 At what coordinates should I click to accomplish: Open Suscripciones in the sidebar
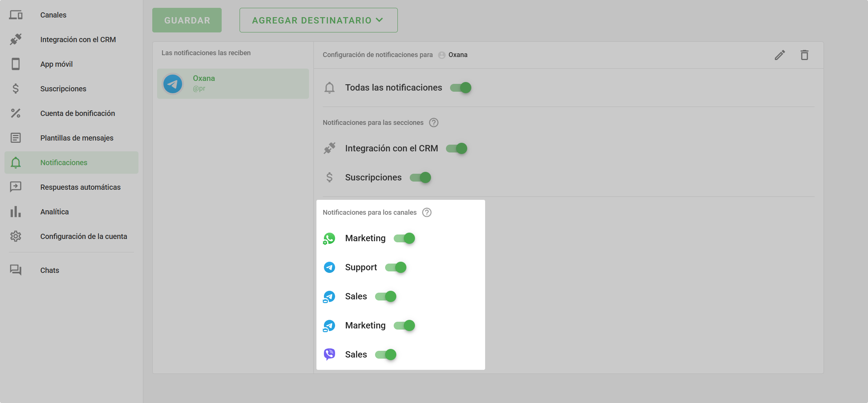pos(71,89)
